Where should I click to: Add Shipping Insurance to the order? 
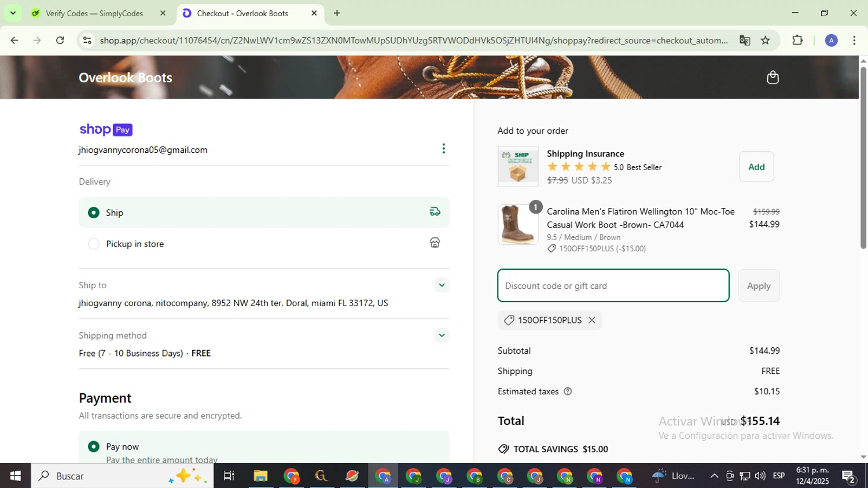756,167
